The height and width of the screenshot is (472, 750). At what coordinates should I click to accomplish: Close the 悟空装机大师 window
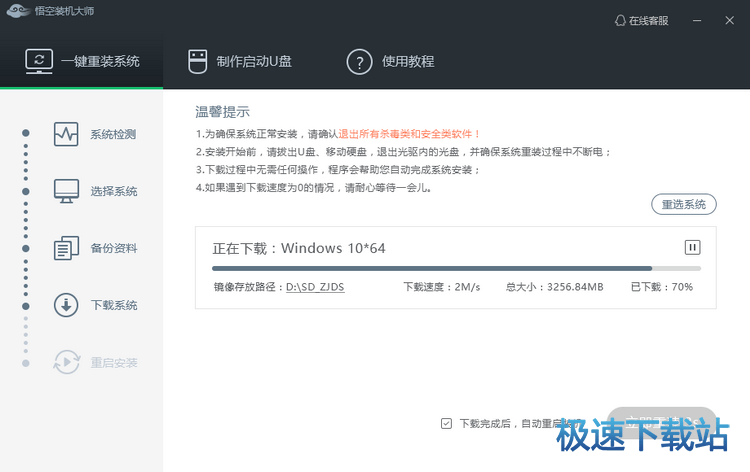click(729, 21)
